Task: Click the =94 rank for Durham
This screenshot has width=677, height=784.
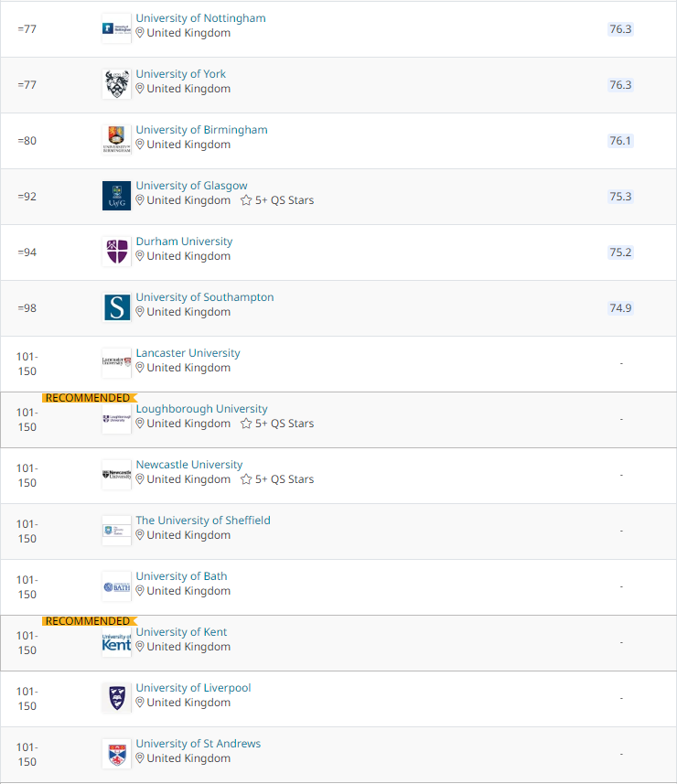Action: (x=27, y=252)
